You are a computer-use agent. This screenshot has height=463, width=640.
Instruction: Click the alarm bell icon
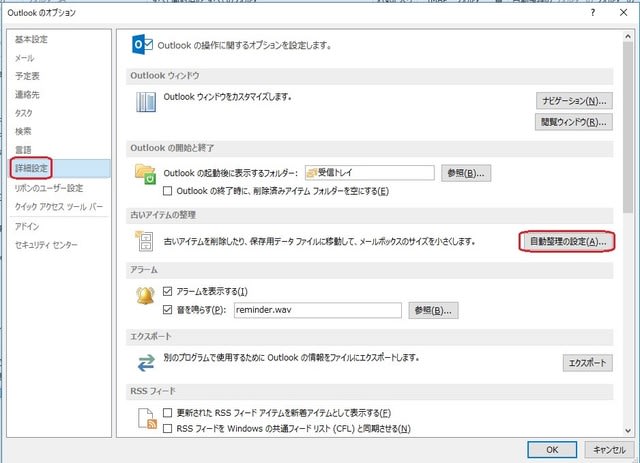(x=145, y=296)
